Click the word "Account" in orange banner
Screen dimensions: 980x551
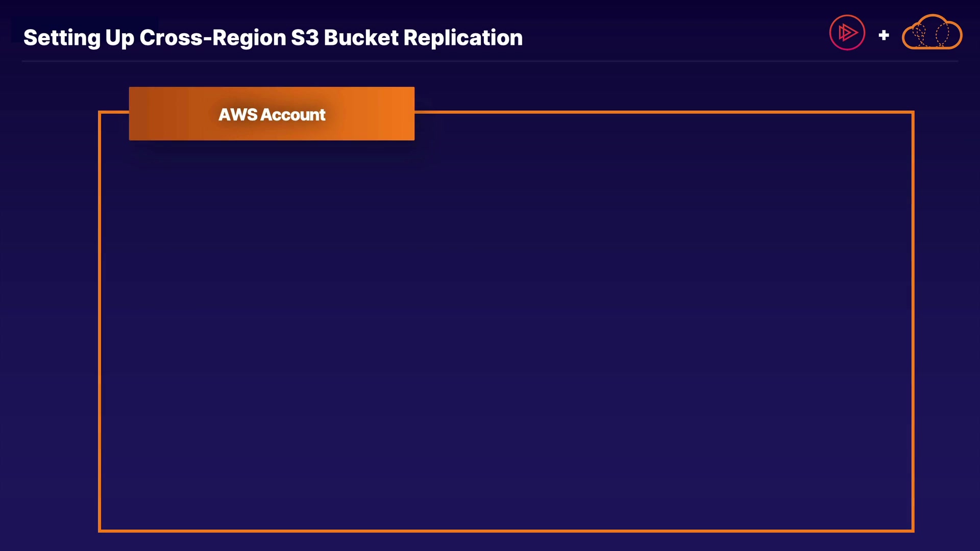[293, 115]
